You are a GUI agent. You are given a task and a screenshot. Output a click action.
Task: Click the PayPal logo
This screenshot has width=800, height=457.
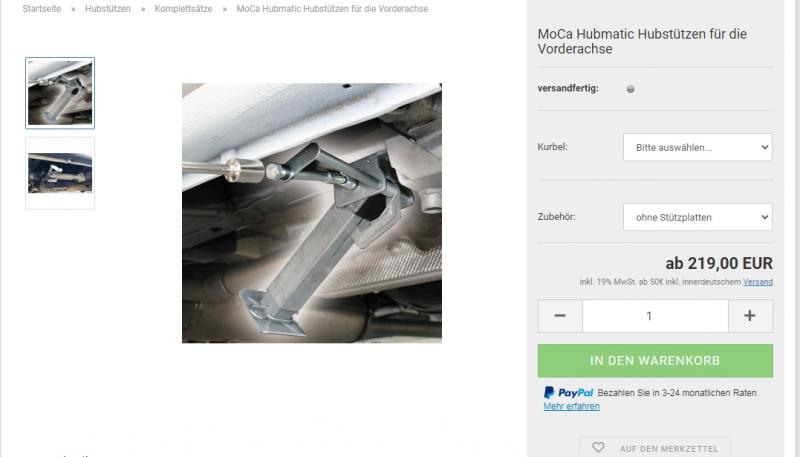(568, 392)
